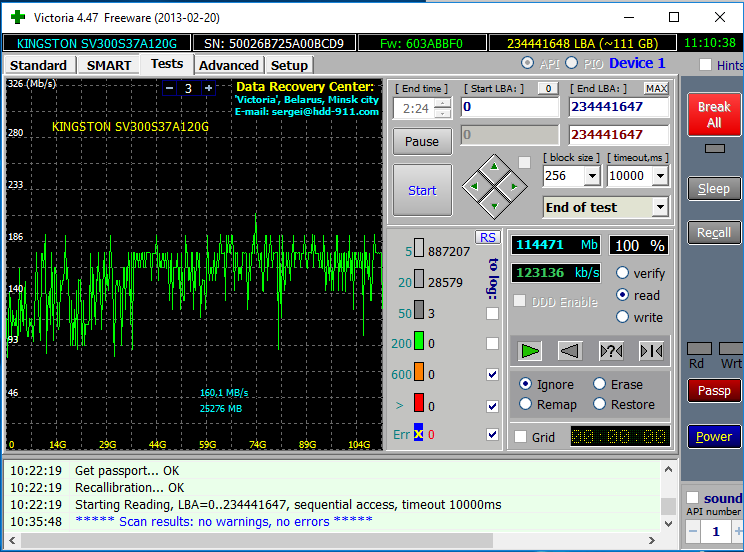The height and width of the screenshot is (552, 744).
Task: Click the minus icon on the graph zoom
Action: (169, 88)
